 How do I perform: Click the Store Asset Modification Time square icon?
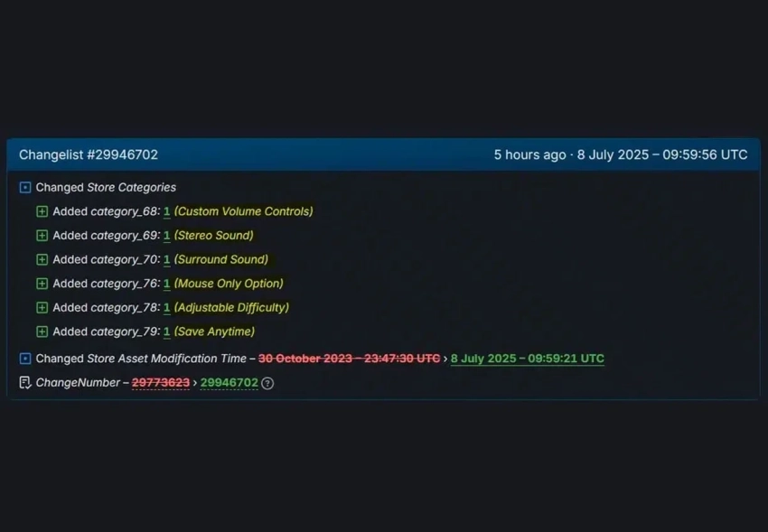coord(25,359)
